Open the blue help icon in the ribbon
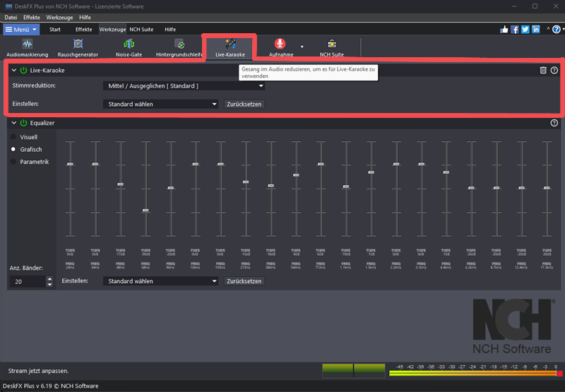Image resolution: width=565 pixels, height=392 pixels. pos(557,30)
